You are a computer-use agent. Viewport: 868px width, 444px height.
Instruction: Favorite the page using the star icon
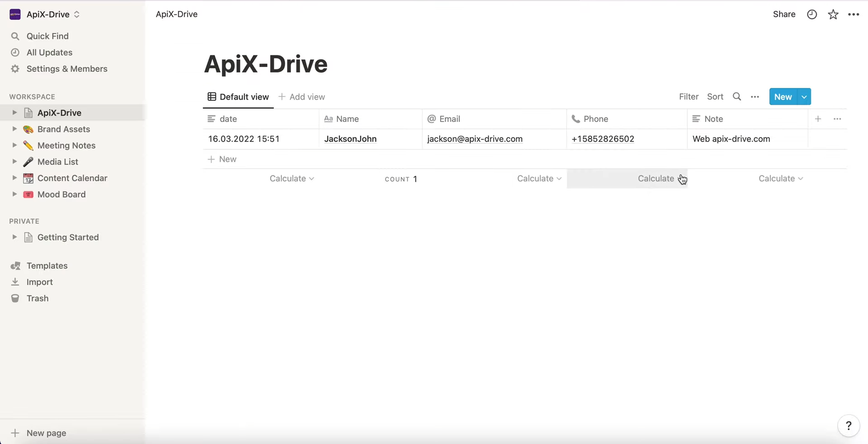click(833, 14)
